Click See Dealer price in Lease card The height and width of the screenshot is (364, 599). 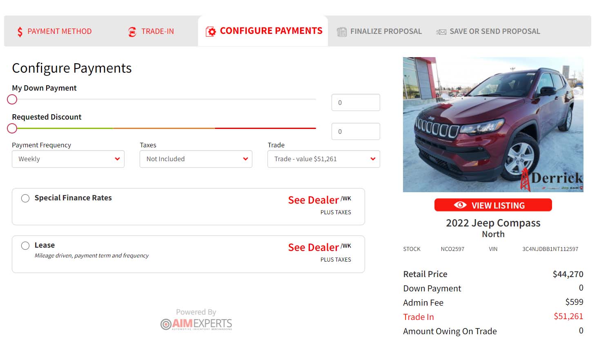coord(313,247)
